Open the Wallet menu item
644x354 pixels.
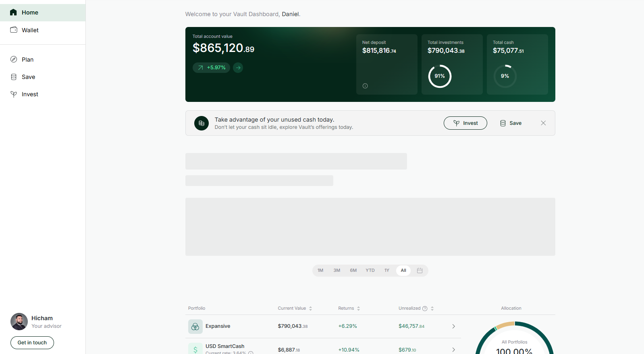[43, 30]
